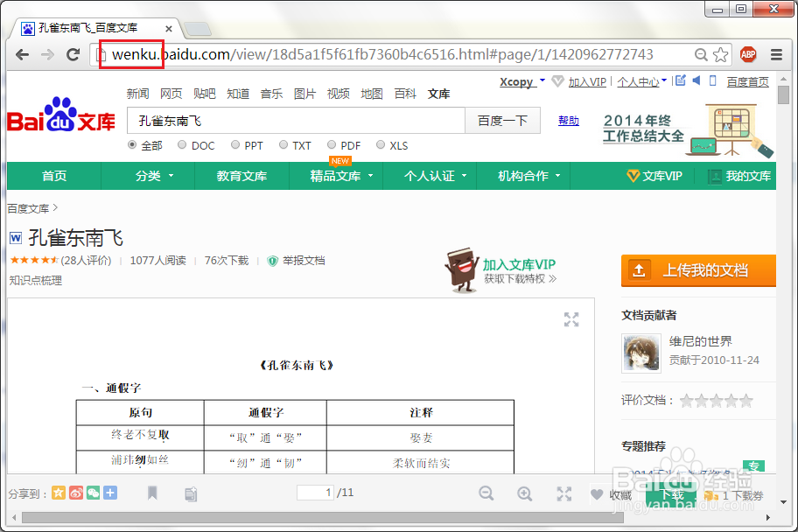Screen dimensions: 798x532
Task: Open 我的文库 in navigation bar
Action: coord(740,176)
